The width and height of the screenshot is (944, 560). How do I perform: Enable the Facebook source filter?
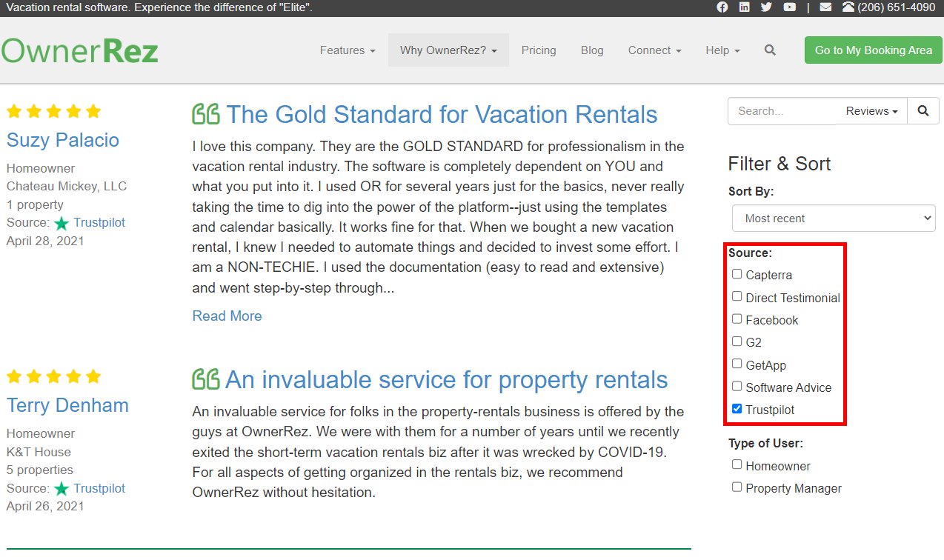point(737,319)
